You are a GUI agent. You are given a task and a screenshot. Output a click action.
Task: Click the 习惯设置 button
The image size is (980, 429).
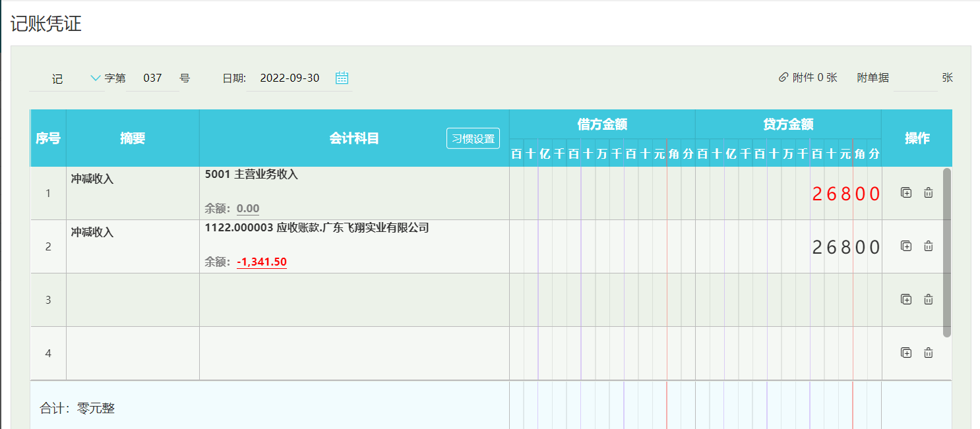click(x=473, y=139)
